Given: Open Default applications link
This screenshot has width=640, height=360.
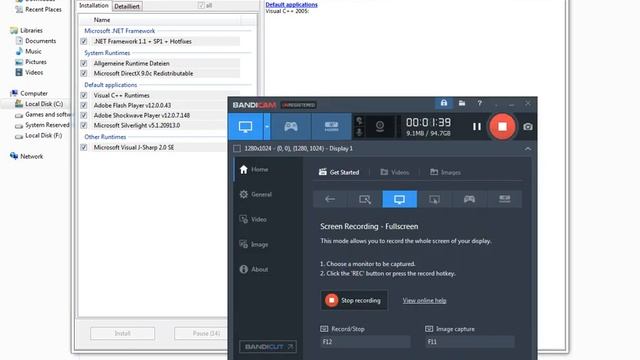Looking at the screenshot, I should point(291,4).
